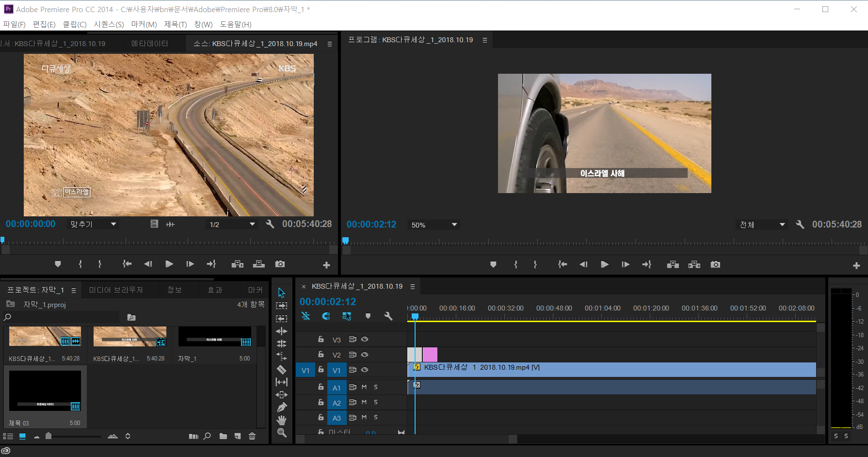Export frame camera icon in Source monitor
The width and height of the screenshot is (868, 457).
point(280,264)
